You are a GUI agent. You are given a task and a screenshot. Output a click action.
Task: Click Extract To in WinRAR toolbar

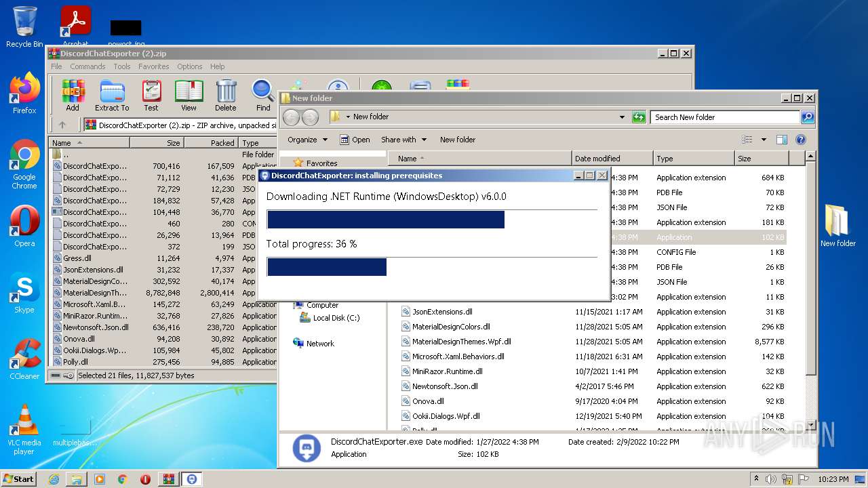(112, 95)
